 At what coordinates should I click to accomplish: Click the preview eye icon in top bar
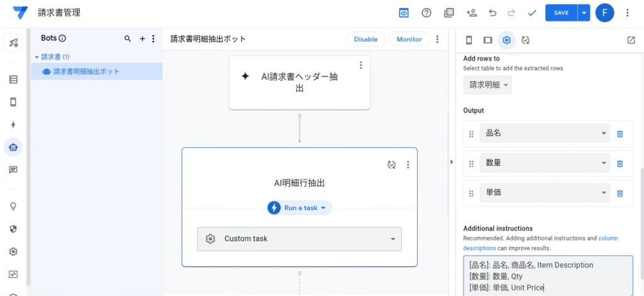point(404,13)
